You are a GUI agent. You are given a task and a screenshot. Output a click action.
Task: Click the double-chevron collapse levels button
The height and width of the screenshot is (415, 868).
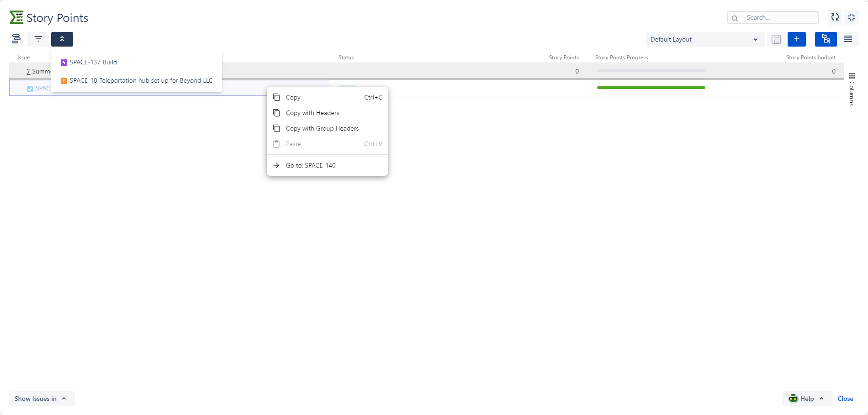[x=62, y=39]
